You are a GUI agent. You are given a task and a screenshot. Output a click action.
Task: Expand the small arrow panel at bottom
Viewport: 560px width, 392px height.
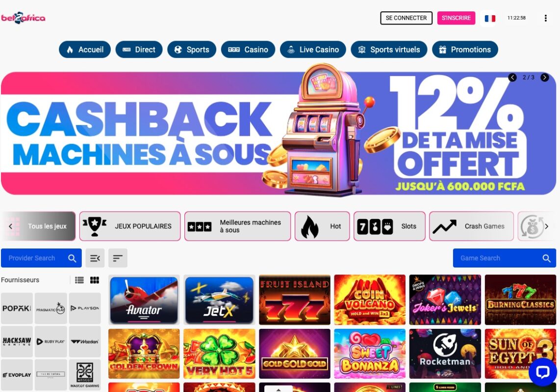[x=279, y=389]
